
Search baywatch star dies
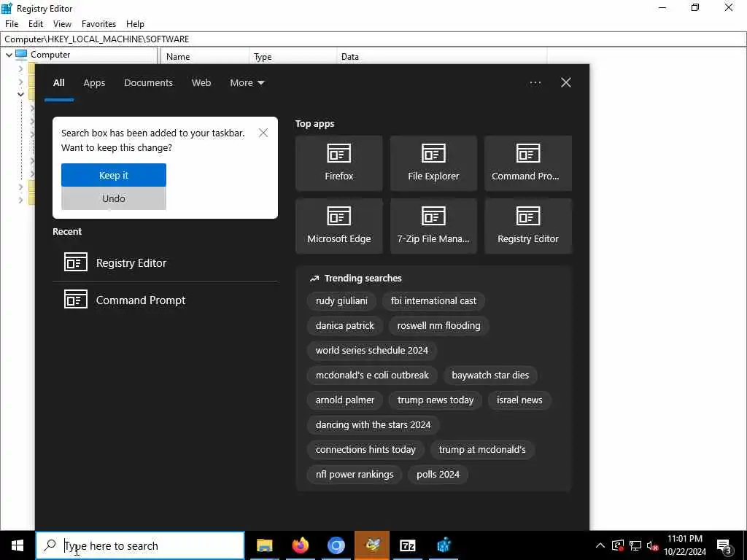point(490,376)
